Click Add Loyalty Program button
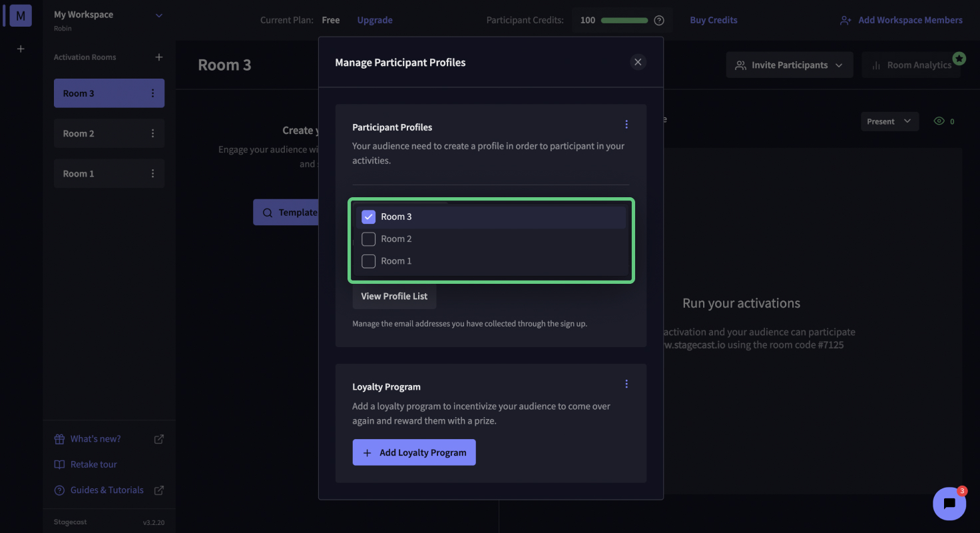 click(414, 452)
